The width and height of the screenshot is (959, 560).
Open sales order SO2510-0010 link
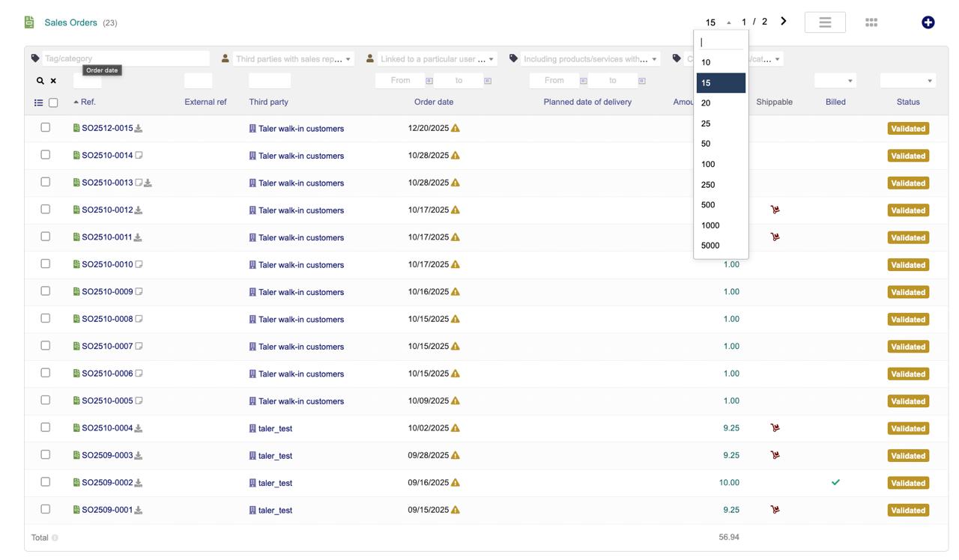click(x=107, y=265)
